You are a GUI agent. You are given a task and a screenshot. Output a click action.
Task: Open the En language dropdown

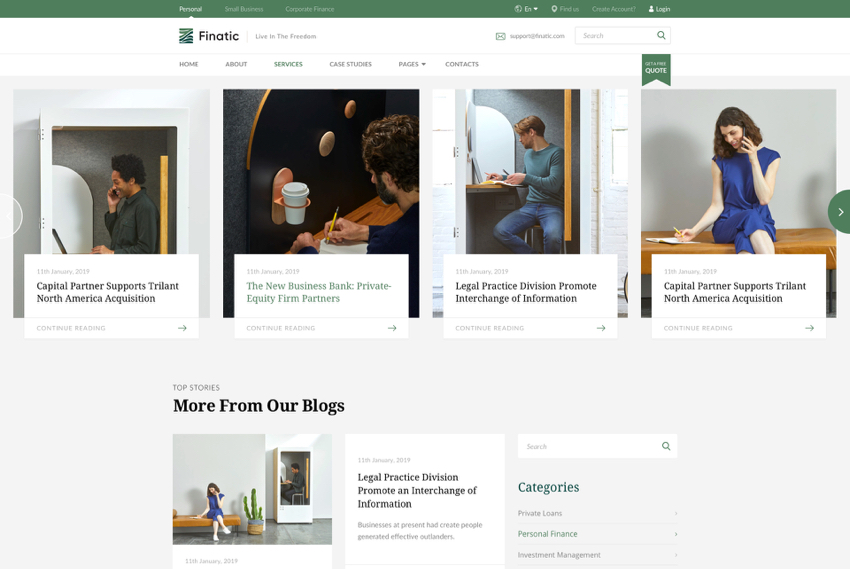pyautogui.click(x=526, y=9)
